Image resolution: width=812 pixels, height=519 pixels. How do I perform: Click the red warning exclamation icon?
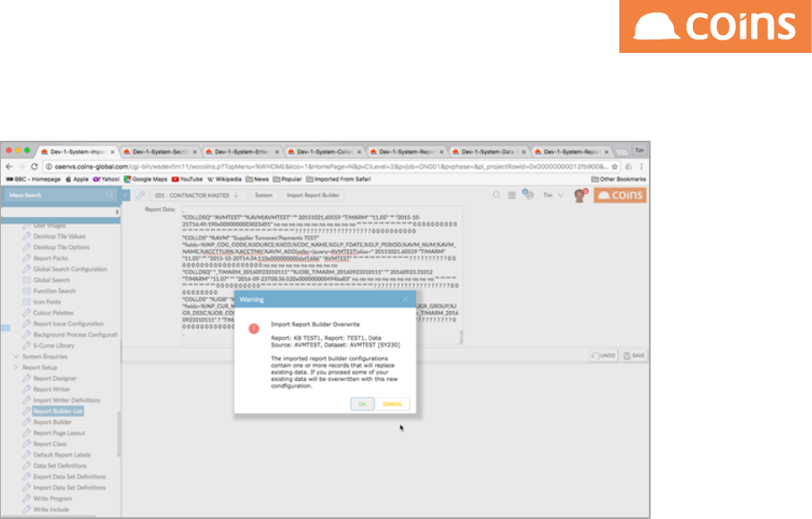coord(254,329)
